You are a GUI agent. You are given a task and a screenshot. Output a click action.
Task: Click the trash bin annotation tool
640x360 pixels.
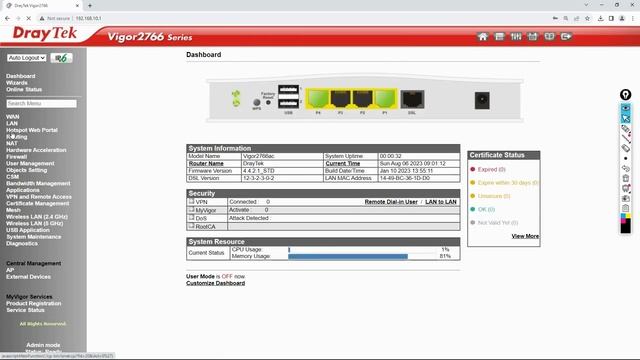pos(625,178)
